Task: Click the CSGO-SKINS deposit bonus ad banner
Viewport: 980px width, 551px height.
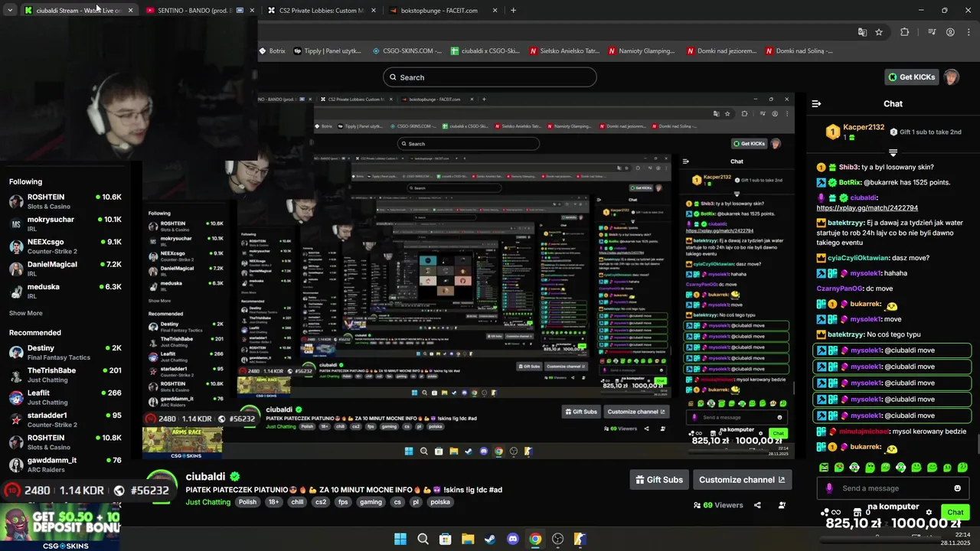Action: click(60, 527)
